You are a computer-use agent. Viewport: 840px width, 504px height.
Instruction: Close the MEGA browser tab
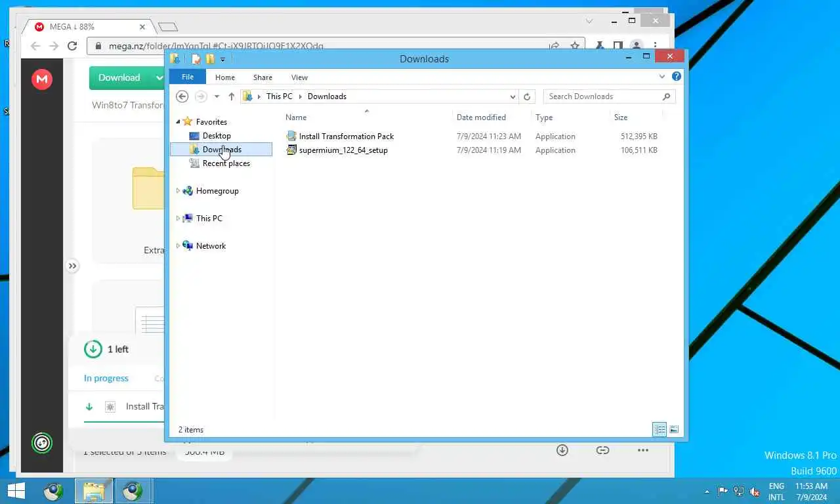[x=143, y=27]
